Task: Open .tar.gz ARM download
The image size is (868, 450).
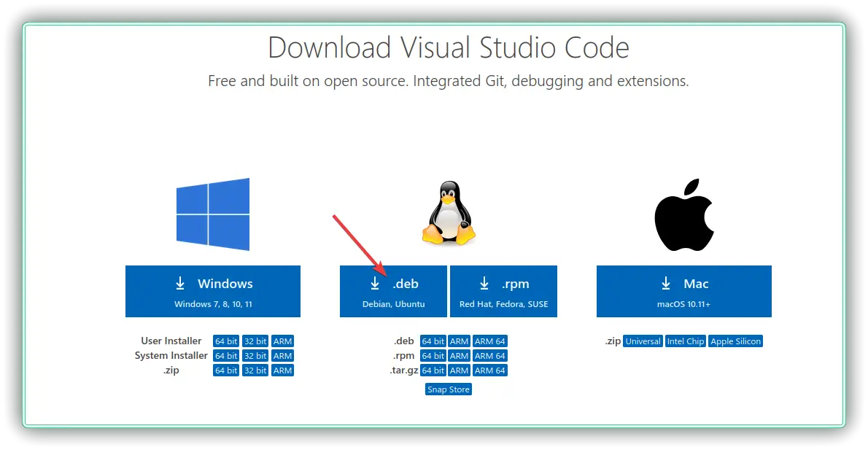Action: pyautogui.click(x=459, y=371)
